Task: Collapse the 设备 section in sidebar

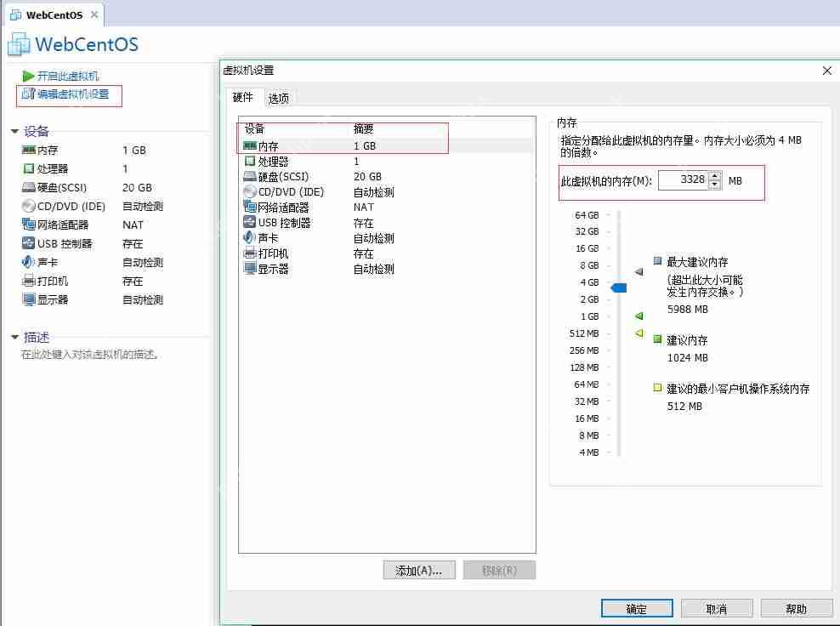Action: (x=15, y=131)
